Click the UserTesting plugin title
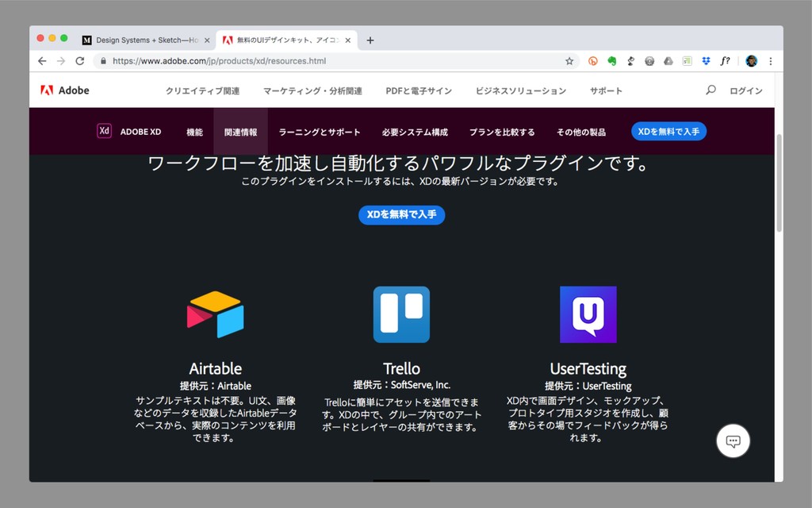 [588, 368]
